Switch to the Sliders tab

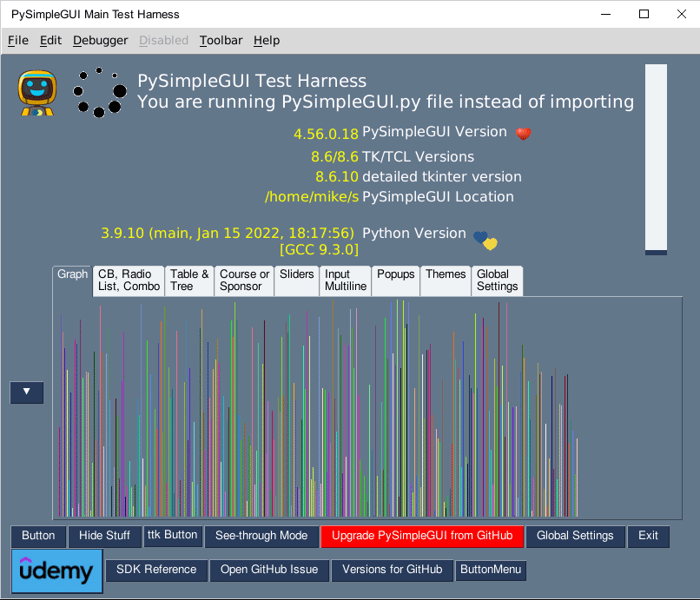click(x=297, y=280)
